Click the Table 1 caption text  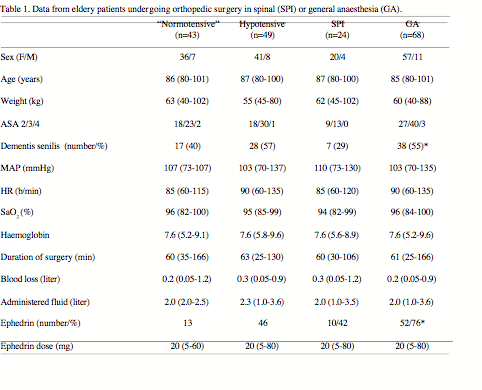(201, 9)
